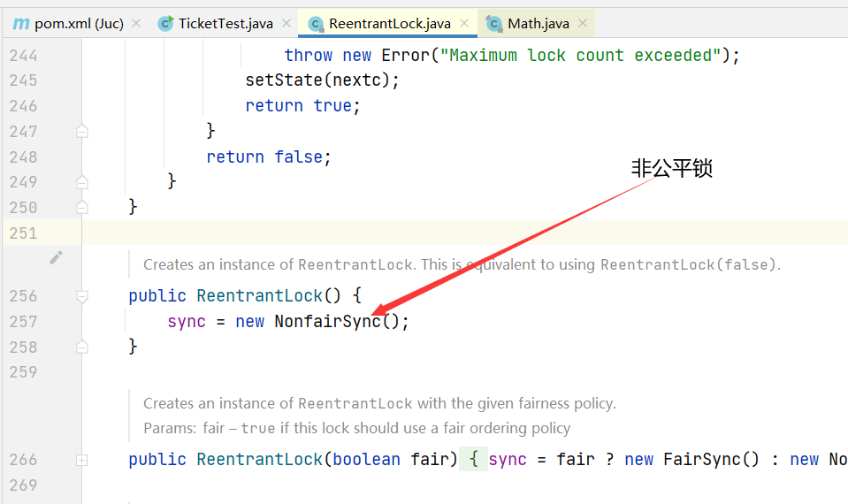Close the pom.xml (Juc) tab

click(x=136, y=23)
